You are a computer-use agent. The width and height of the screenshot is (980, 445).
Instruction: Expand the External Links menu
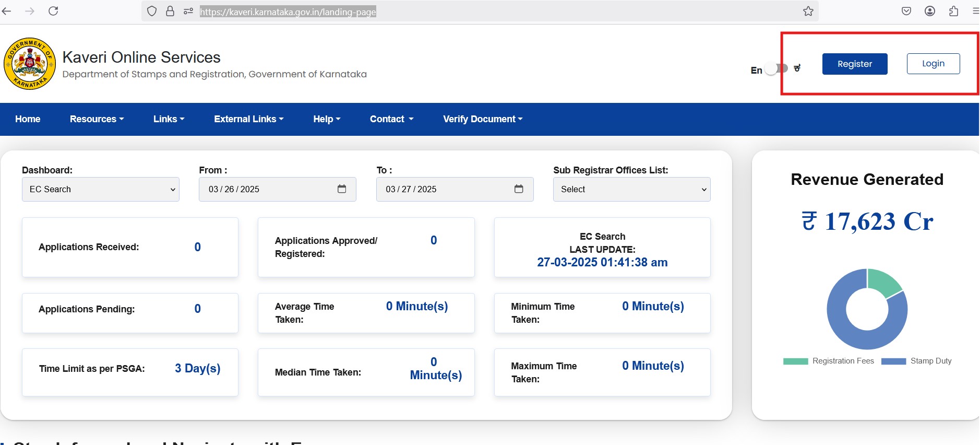(249, 119)
